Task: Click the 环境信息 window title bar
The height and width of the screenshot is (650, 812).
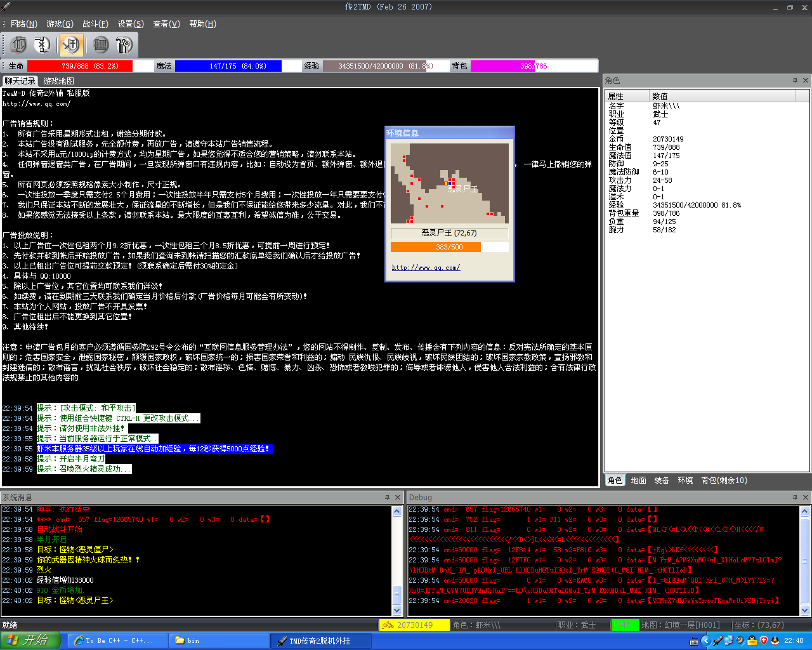Action: [449, 133]
